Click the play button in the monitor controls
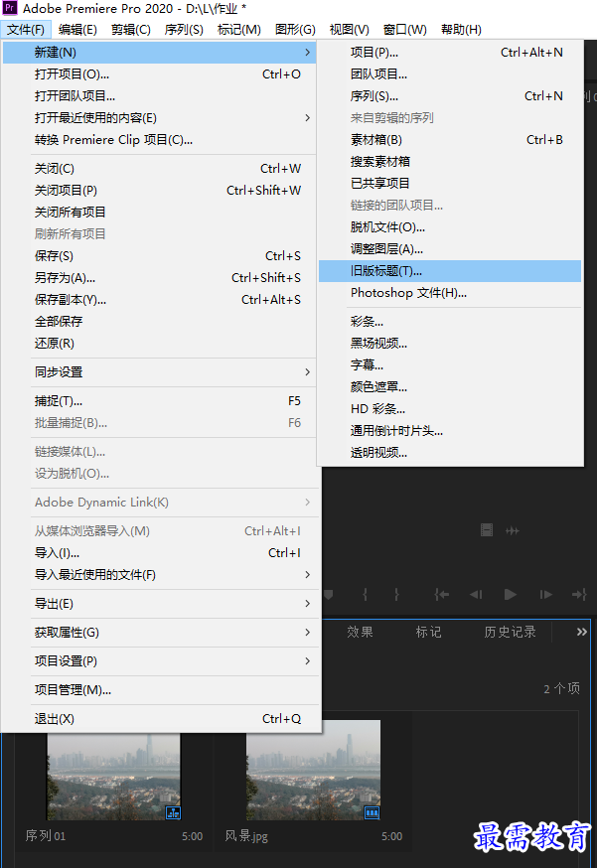 tap(510, 595)
